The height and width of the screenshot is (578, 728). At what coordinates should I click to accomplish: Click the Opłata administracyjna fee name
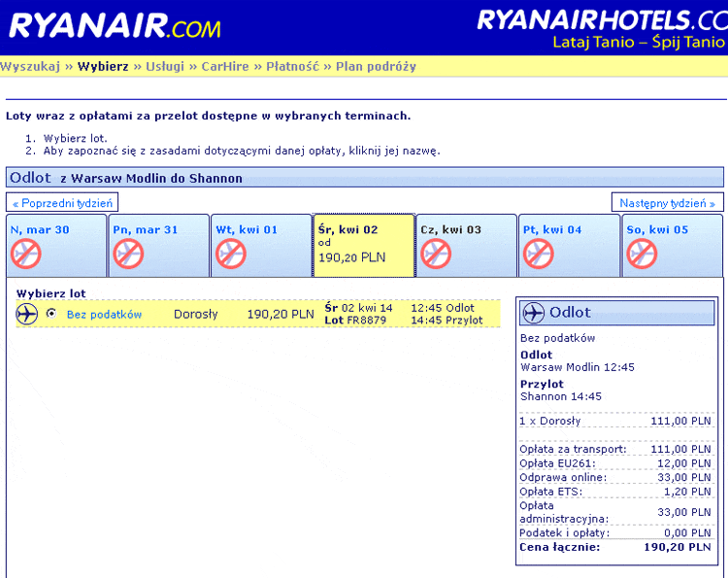pyautogui.click(x=564, y=512)
